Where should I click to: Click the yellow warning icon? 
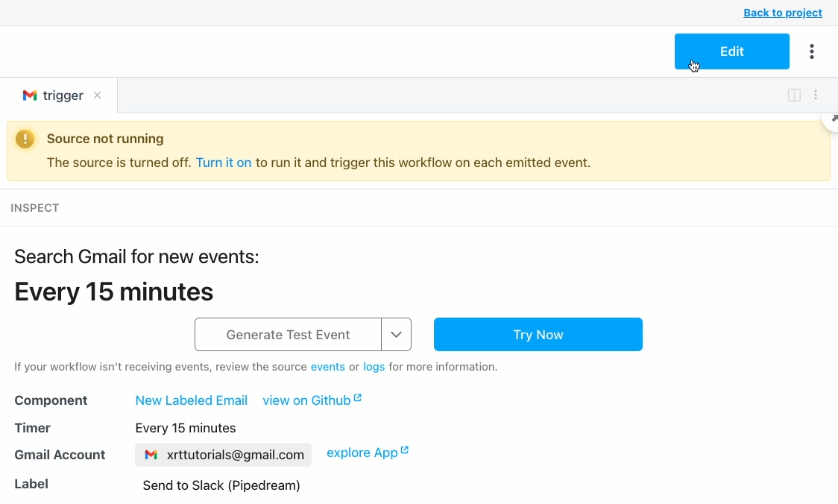(x=25, y=139)
